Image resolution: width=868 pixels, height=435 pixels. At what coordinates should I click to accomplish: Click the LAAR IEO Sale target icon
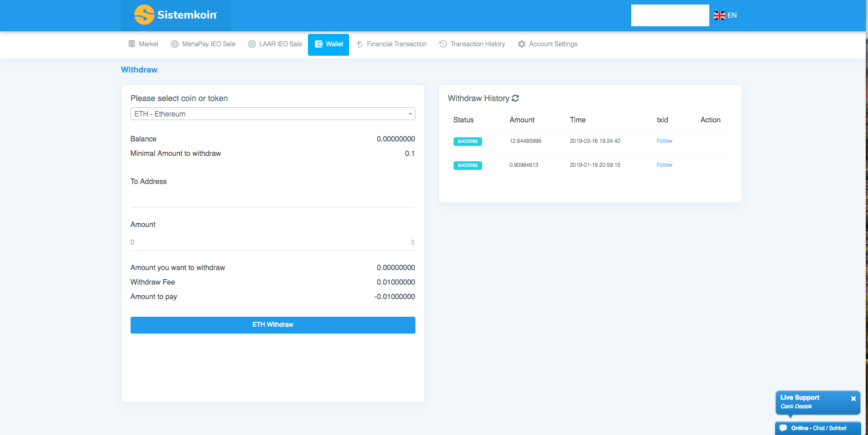pos(252,44)
